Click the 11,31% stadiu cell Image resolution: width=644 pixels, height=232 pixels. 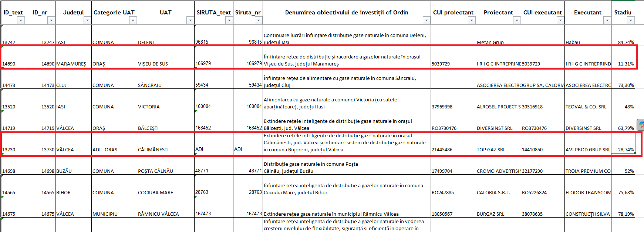point(623,57)
